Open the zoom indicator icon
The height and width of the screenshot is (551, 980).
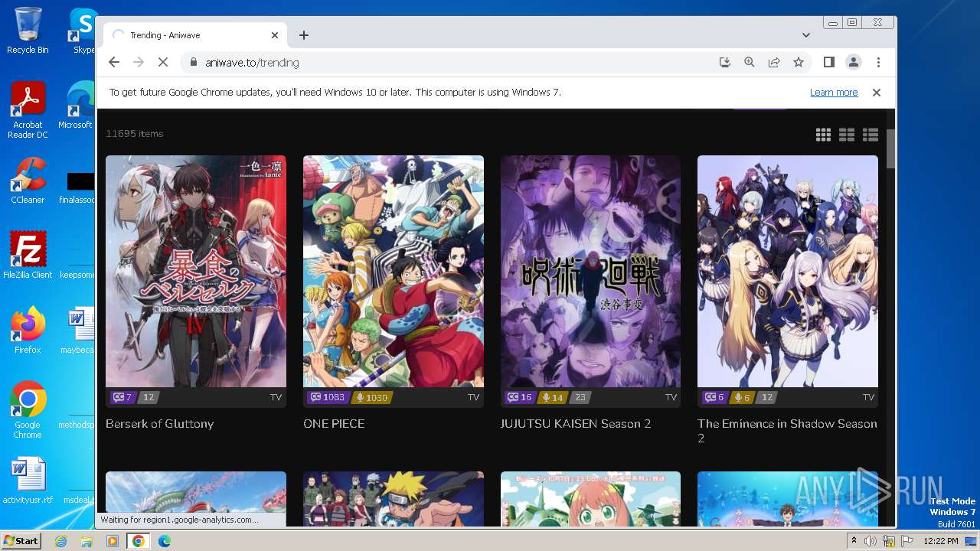click(x=750, y=62)
